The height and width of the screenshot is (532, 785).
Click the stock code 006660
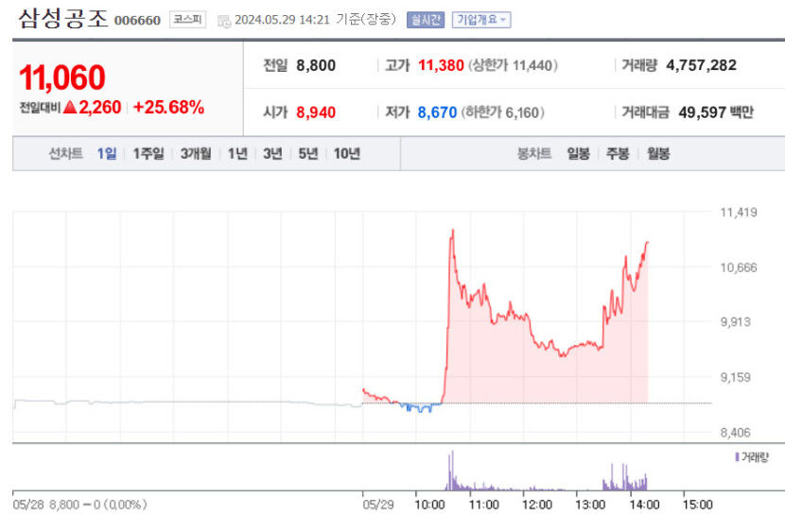point(137,21)
